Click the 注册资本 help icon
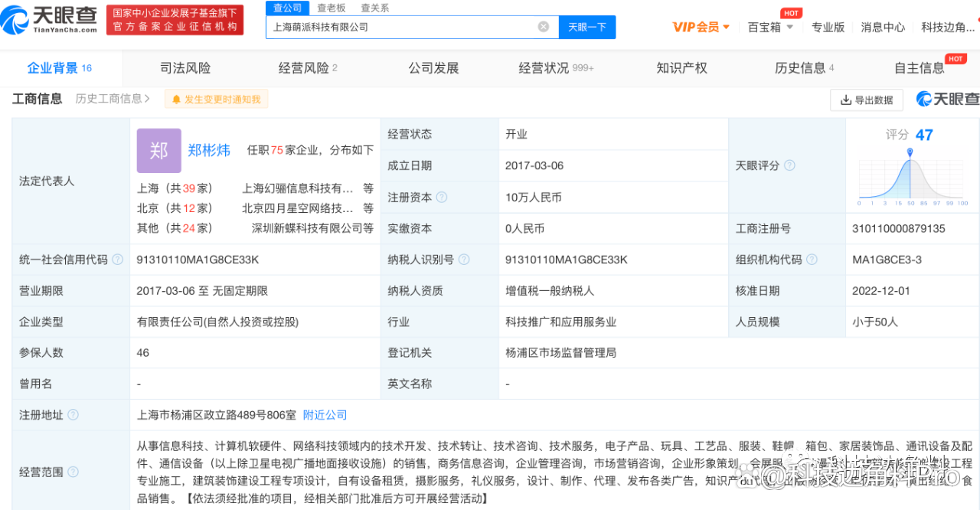 442,197
